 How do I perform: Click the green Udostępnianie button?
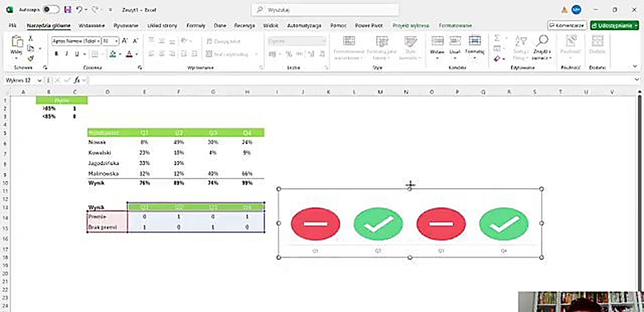[x=614, y=25]
